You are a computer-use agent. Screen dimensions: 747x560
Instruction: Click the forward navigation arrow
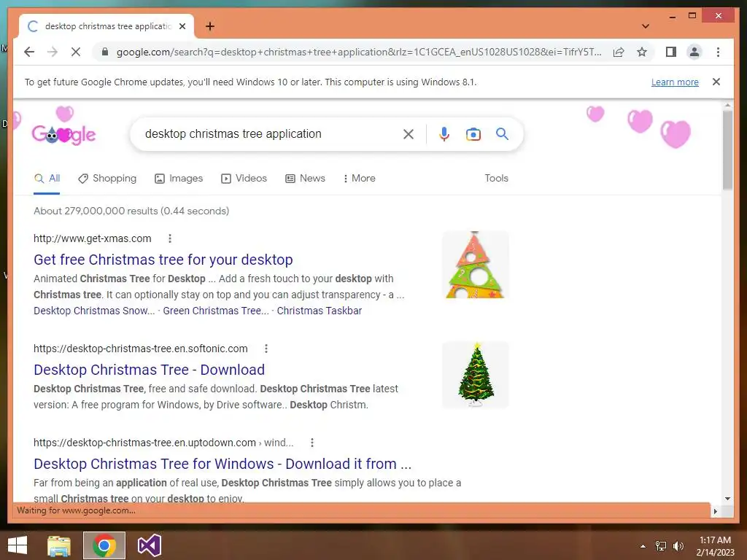(53, 52)
